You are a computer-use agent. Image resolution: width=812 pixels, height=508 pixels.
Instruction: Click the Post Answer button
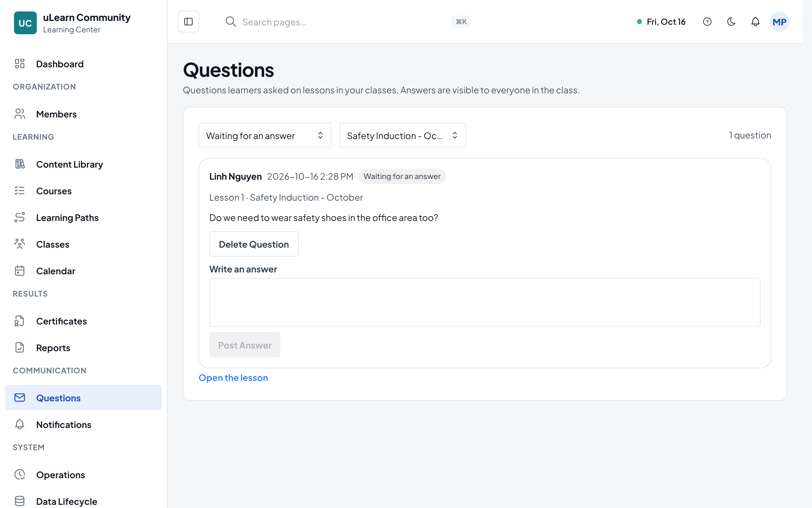(x=245, y=345)
